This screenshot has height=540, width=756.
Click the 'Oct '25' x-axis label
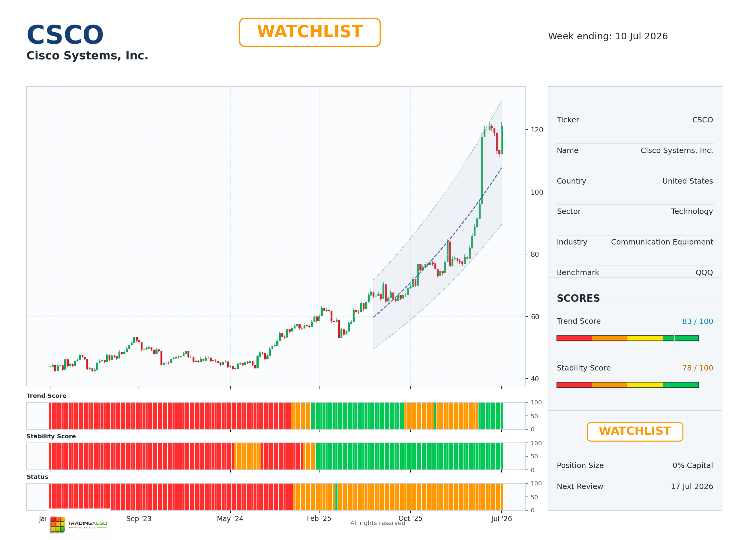[410, 519]
